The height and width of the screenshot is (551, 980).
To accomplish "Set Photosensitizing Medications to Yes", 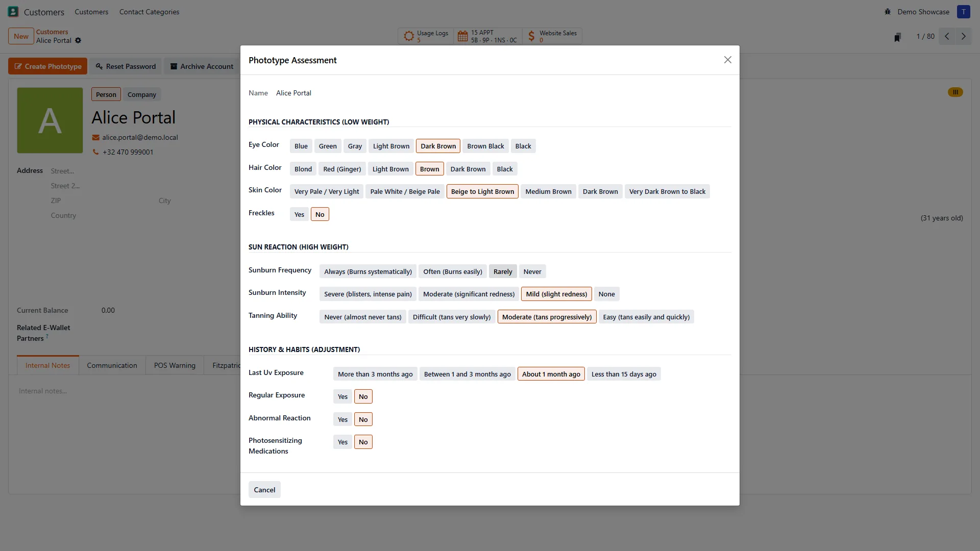I will pyautogui.click(x=342, y=442).
